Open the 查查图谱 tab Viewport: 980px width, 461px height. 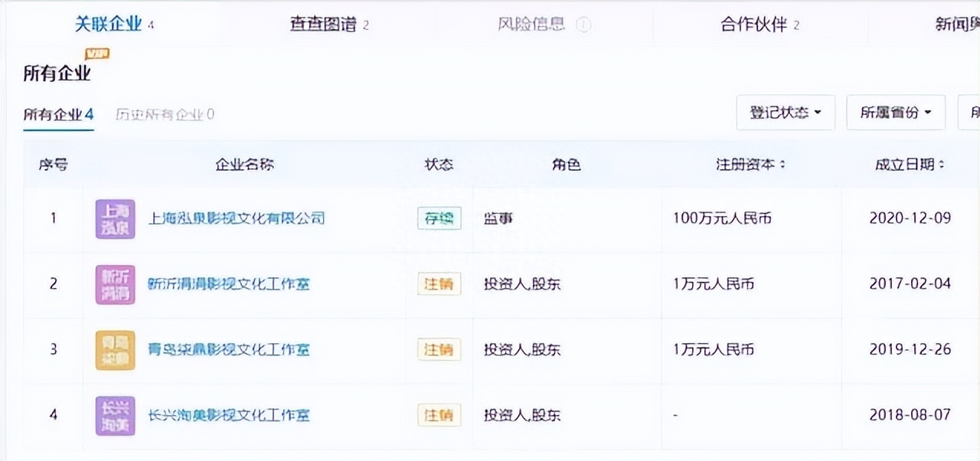(x=328, y=25)
